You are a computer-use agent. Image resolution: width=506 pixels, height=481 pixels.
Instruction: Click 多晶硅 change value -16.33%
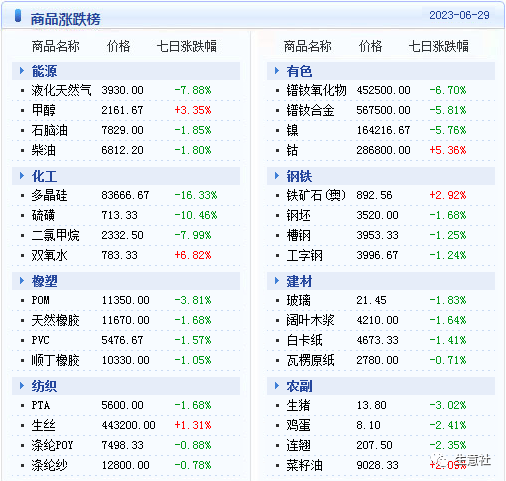tap(196, 195)
